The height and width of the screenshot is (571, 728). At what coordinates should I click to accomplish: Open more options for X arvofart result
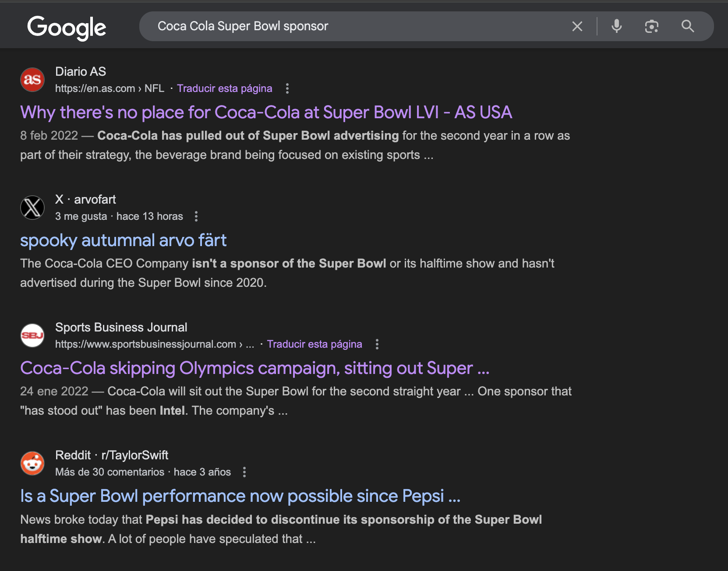[196, 216]
